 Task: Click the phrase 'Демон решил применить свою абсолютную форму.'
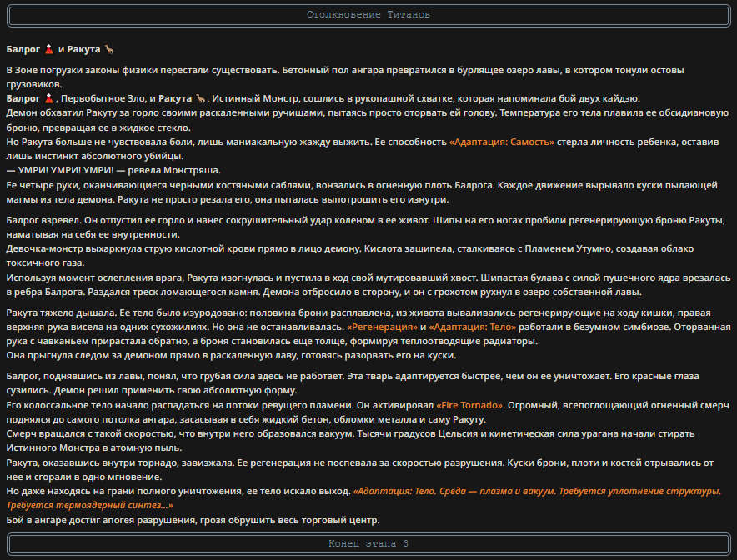175,390
